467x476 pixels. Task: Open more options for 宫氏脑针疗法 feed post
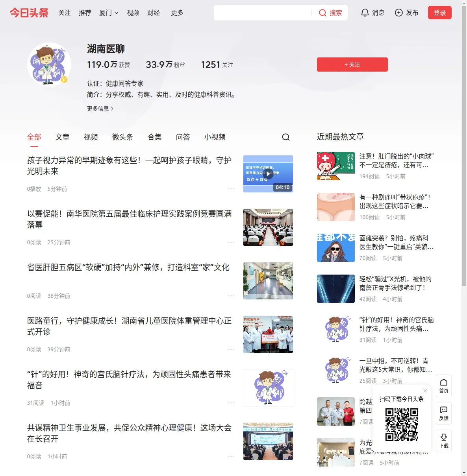click(231, 403)
